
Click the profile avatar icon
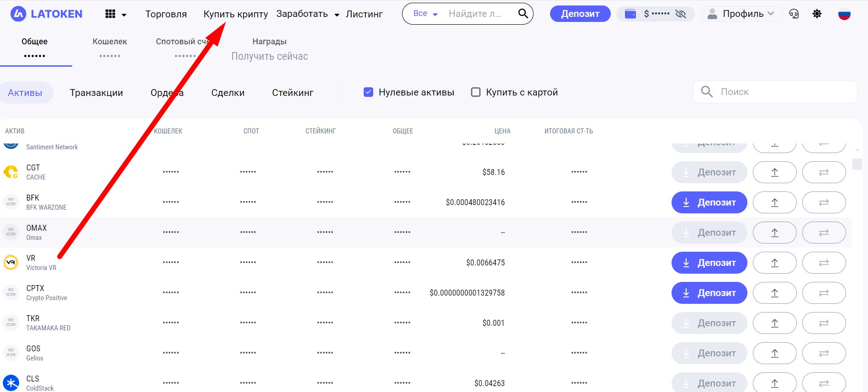[712, 14]
